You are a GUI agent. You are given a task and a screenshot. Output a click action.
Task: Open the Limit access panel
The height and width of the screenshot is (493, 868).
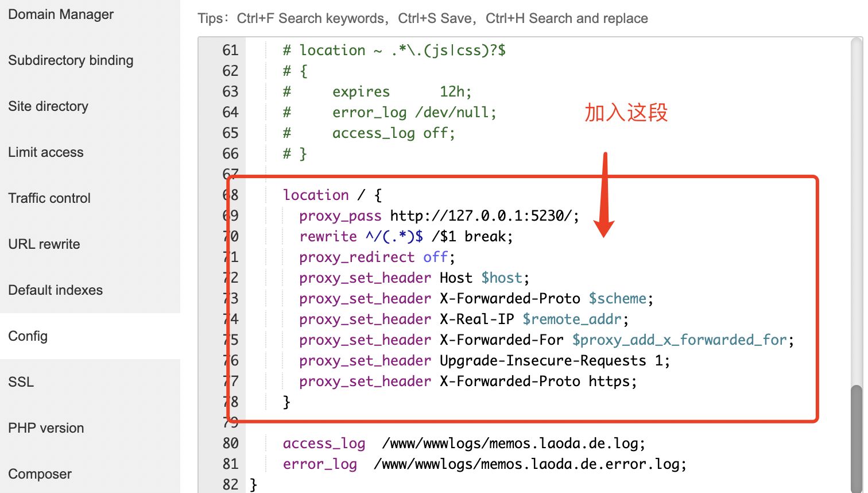(x=46, y=152)
